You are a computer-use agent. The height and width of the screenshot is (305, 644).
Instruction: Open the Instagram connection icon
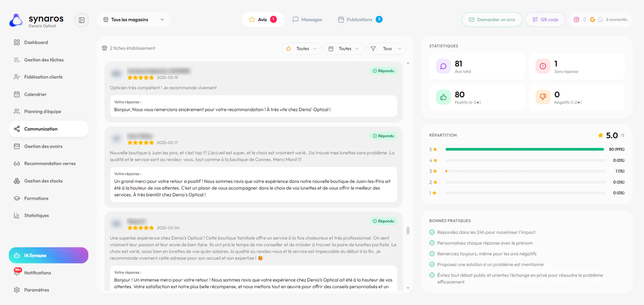[x=576, y=19]
